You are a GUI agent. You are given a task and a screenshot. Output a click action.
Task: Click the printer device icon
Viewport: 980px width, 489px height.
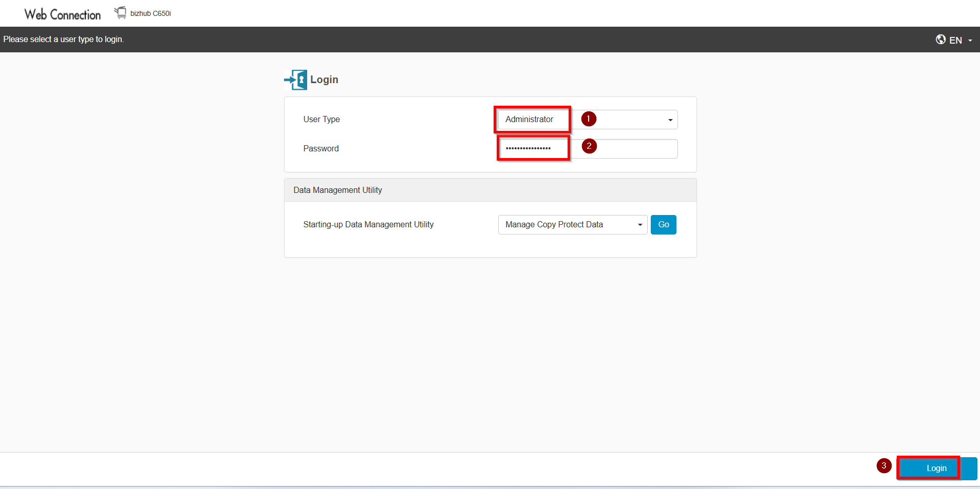120,13
